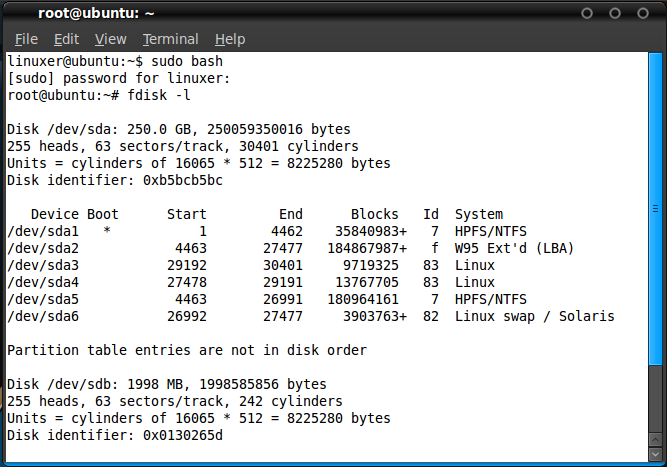667x467 pixels.
Task: Click 'Partition table entries are not in disk order'
Action: [x=187, y=350]
